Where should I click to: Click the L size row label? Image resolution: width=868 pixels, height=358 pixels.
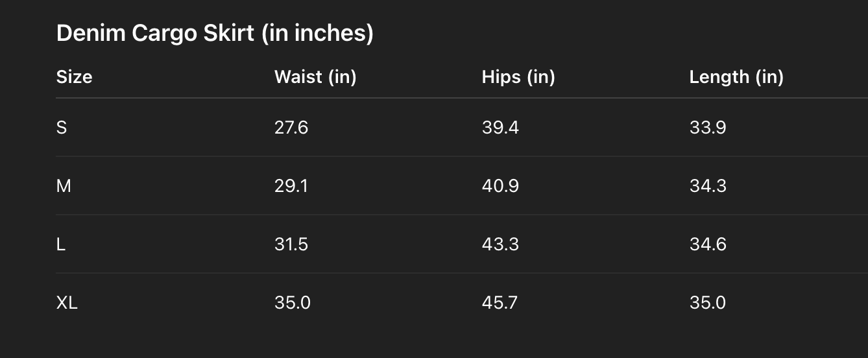61,245
